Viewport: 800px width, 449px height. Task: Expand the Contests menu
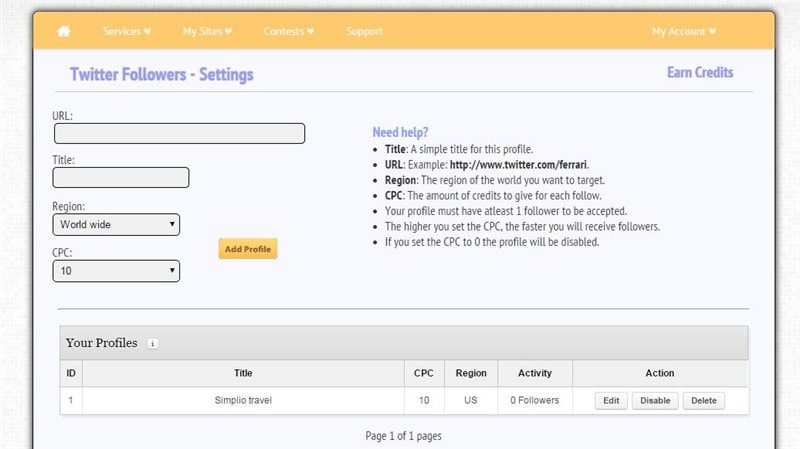click(288, 31)
